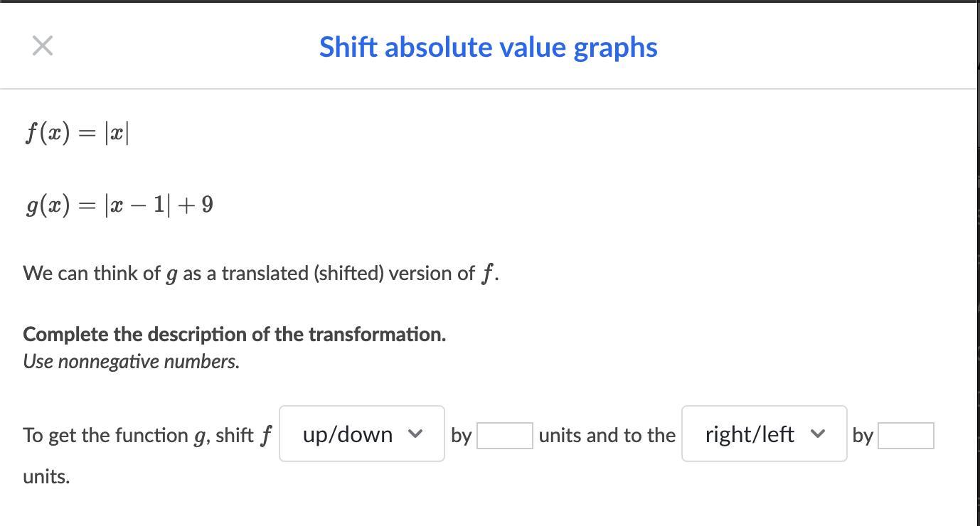
Task: Click the "Shift absolute value graphs" title
Action: click(488, 47)
